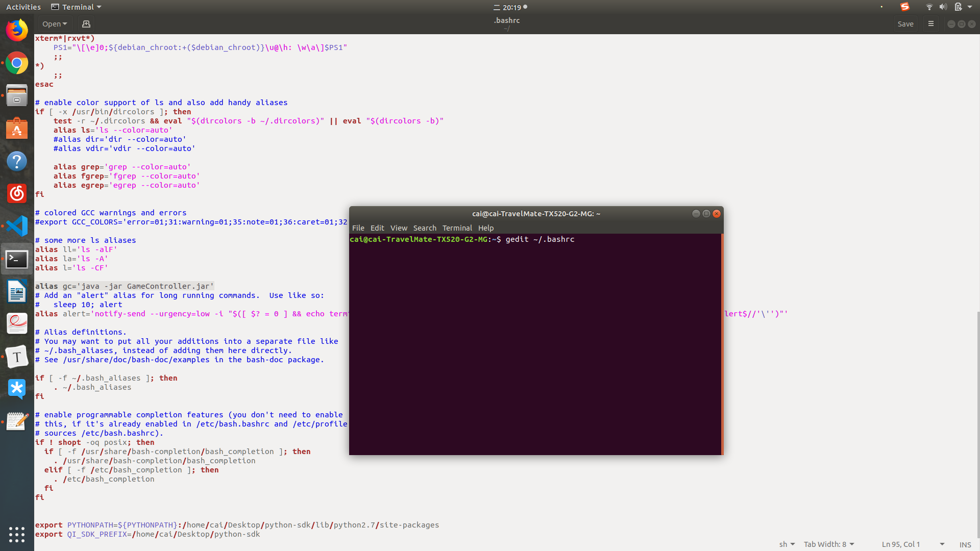This screenshot has height=551, width=980.
Task: Open the gedit hamburger menu
Action: pyautogui.click(x=930, y=24)
